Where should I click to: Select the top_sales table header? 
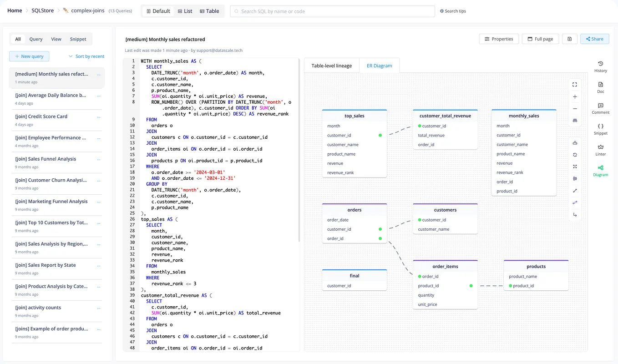point(355,116)
